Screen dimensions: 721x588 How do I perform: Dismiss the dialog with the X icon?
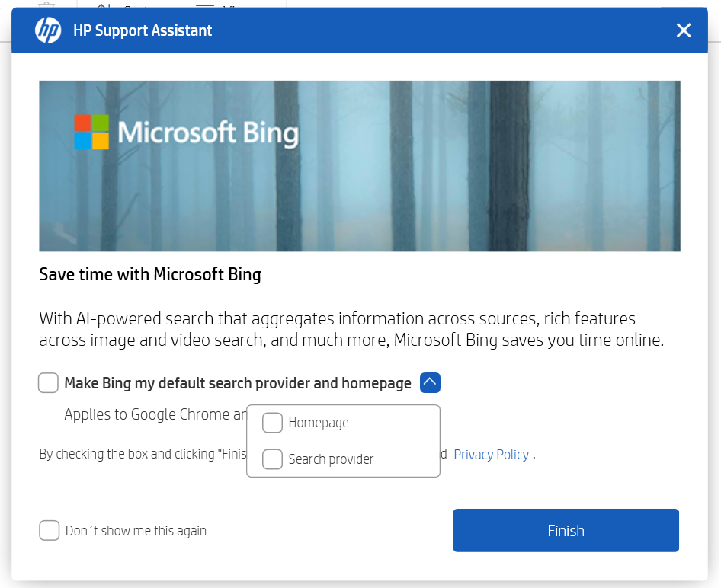point(684,30)
